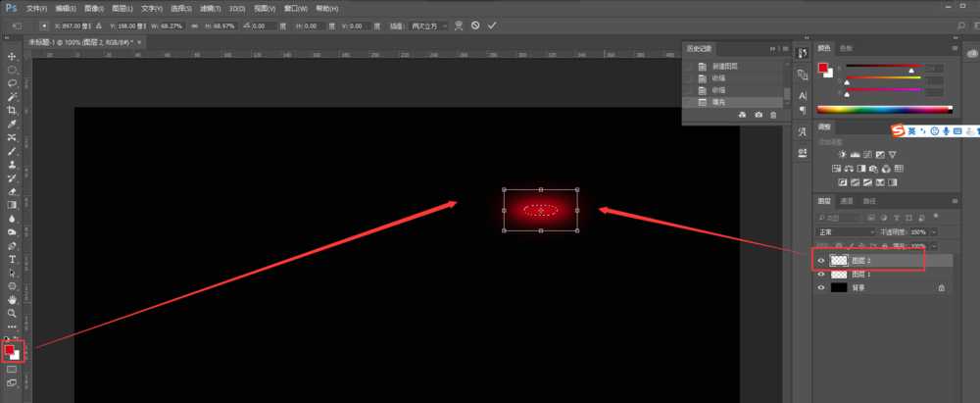Hide 图层 1 using its eye icon
Image resolution: width=980 pixels, height=403 pixels.
821,275
